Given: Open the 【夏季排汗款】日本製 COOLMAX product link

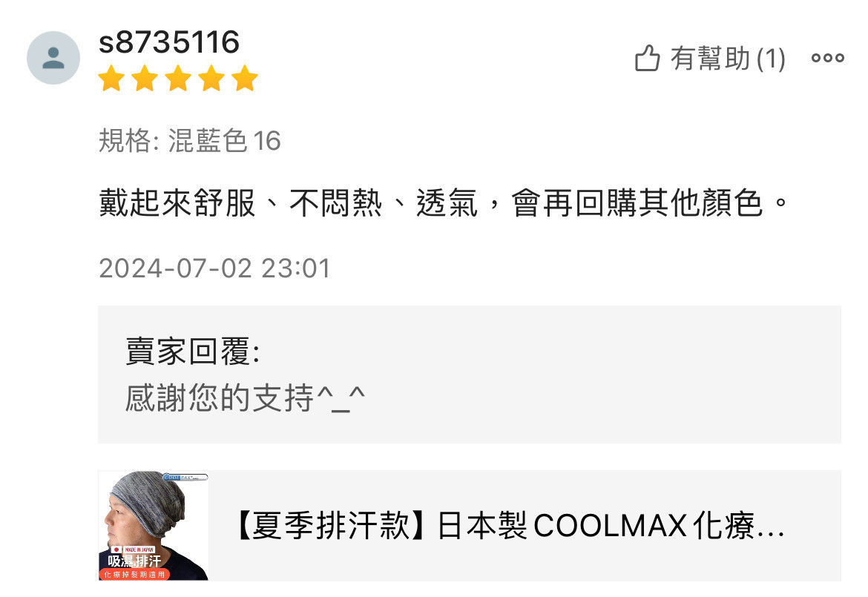Looking at the screenshot, I should (508, 526).
